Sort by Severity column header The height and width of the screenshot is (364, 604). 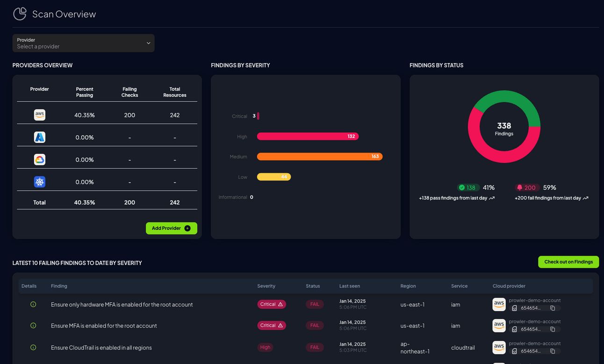[266, 286]
